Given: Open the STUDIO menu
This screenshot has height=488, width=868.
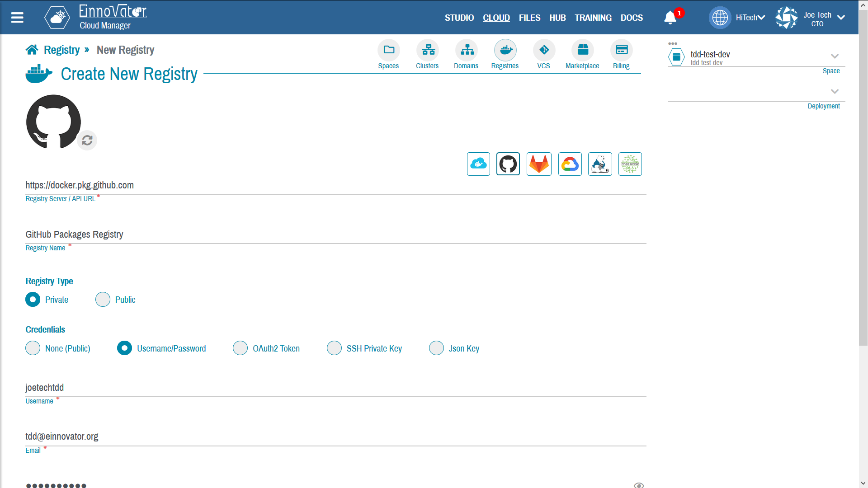Looking at the screenshot, I should [459, 18].
